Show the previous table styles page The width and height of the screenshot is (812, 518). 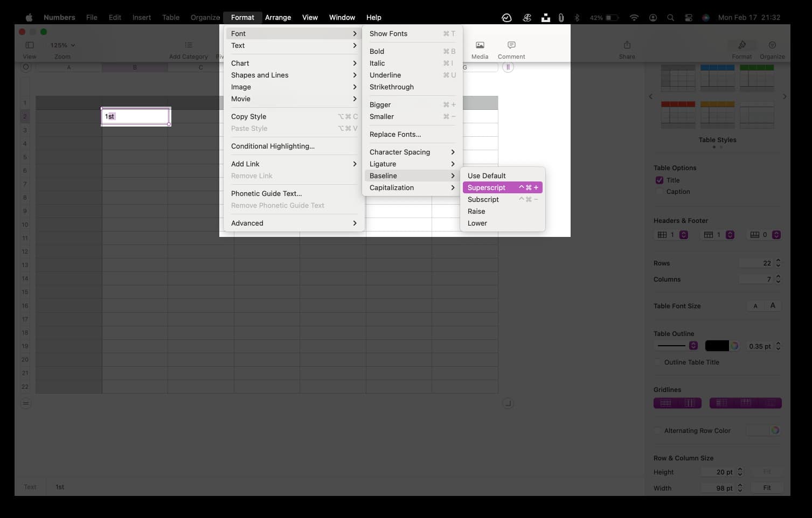click(650, 96)
